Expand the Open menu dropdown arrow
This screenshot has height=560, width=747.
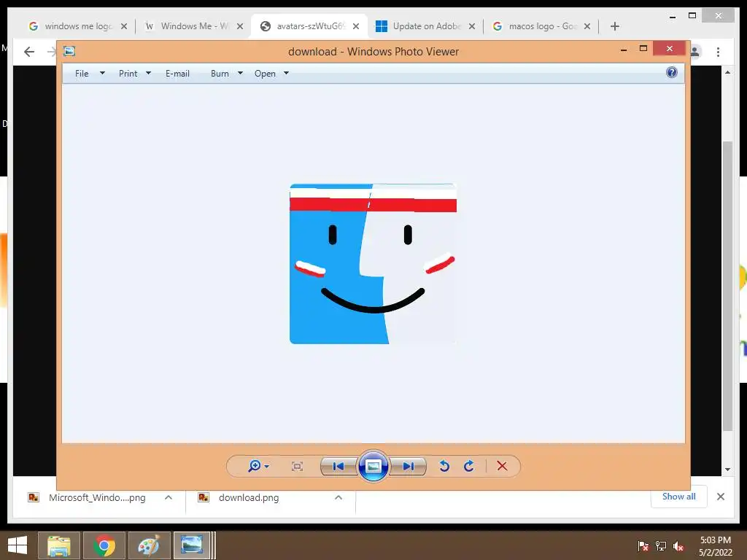286,74
